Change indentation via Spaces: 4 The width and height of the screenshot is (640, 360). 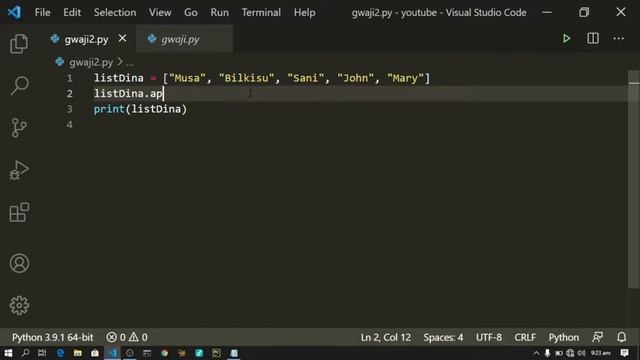point(443,337)
